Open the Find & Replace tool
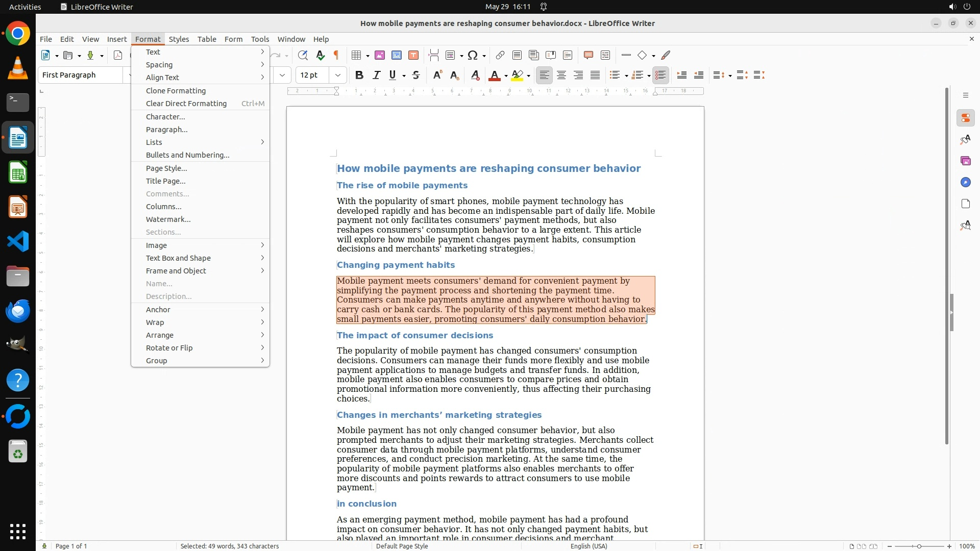The image size is (980, 551). pyautogui.click(x=303, y=55)
